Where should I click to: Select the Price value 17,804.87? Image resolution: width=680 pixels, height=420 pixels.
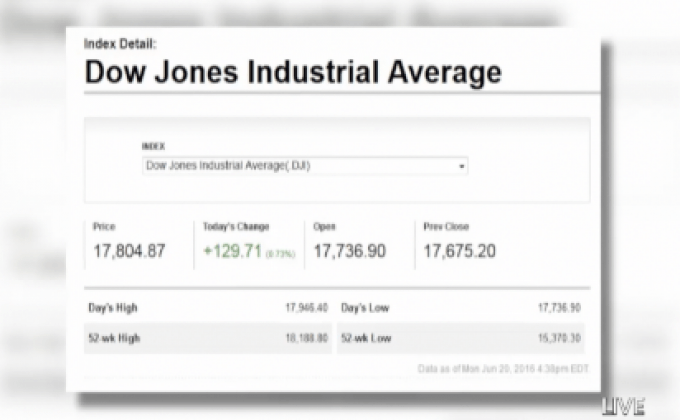pyautogui.click(x=129, y=251)
